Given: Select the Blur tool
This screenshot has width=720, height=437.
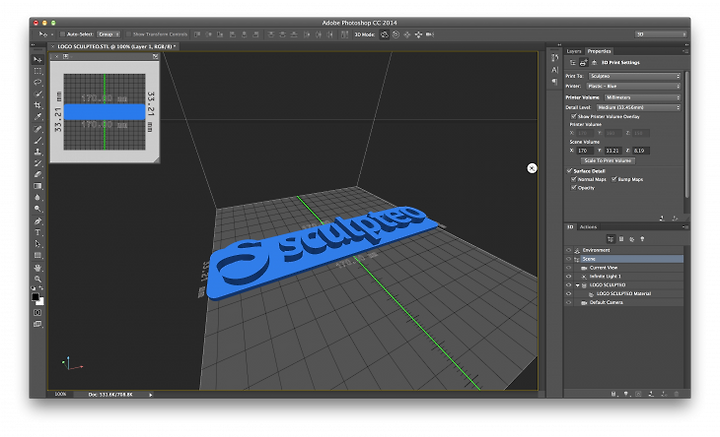Looking at the screenshot, I should [x=38, y=198].
